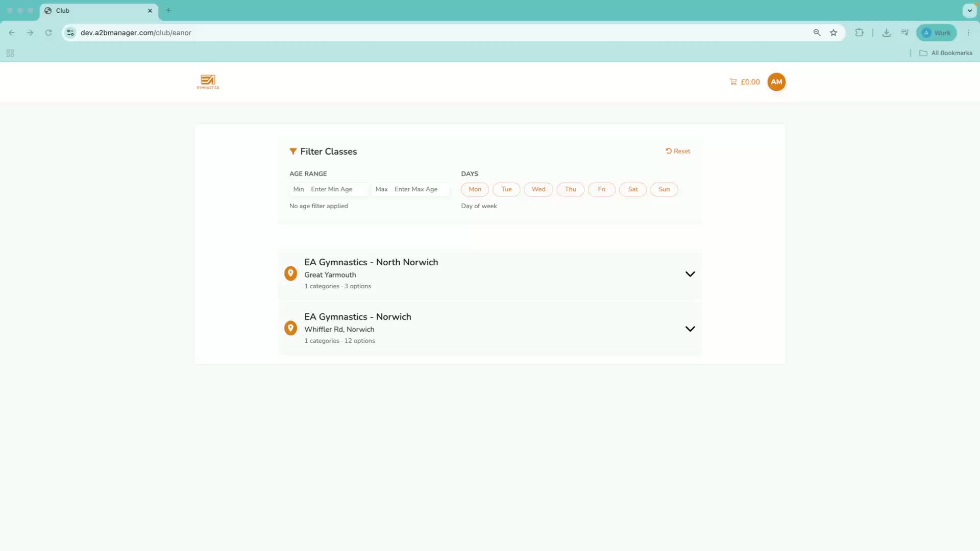The image size is (980, 551).
Task: Open the tab search dropdown arrow
Action: (969, 10)
